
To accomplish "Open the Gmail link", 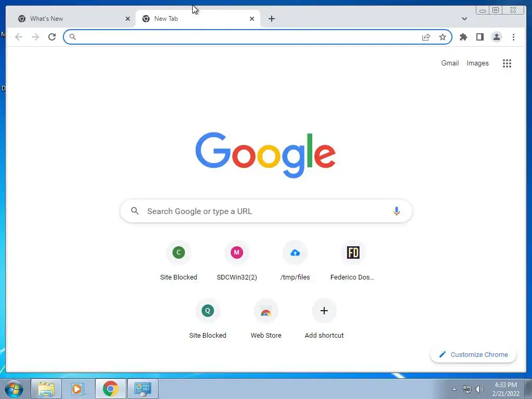I will click(450, 63).
